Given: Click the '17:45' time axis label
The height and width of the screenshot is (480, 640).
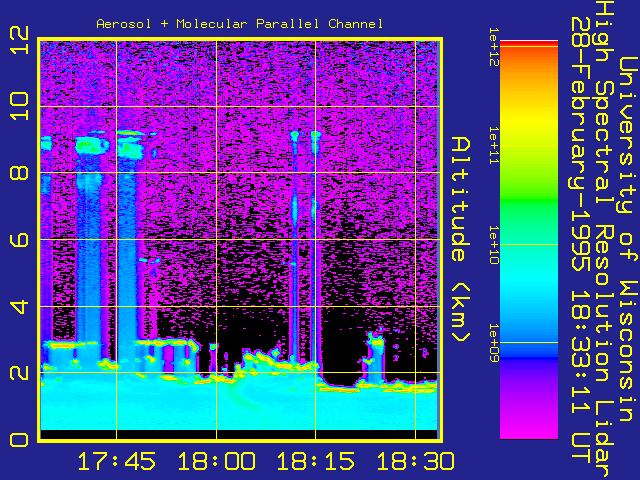Looking at the screenshot, I should pyautogui.click(x=116, y=461).
